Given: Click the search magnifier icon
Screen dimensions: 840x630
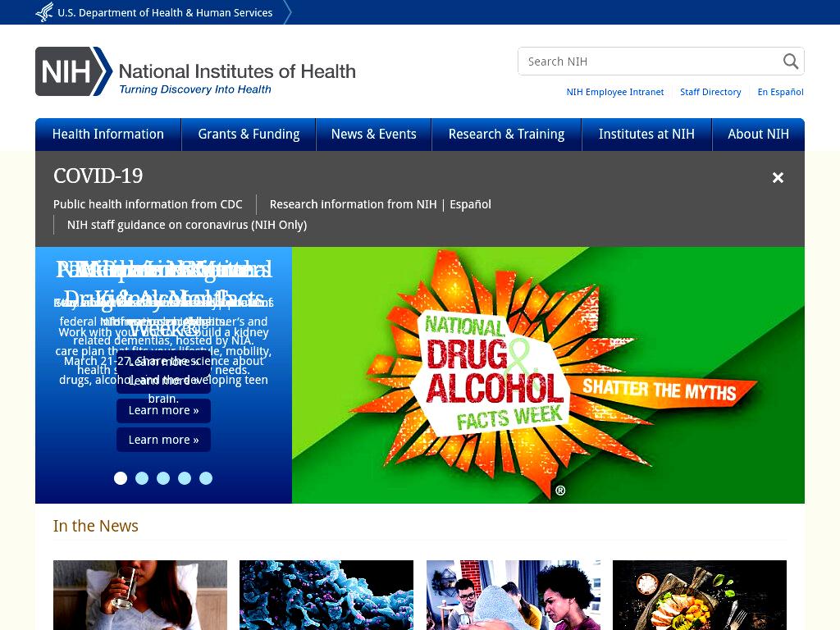Looking at the screenshot, I should 791,61.
